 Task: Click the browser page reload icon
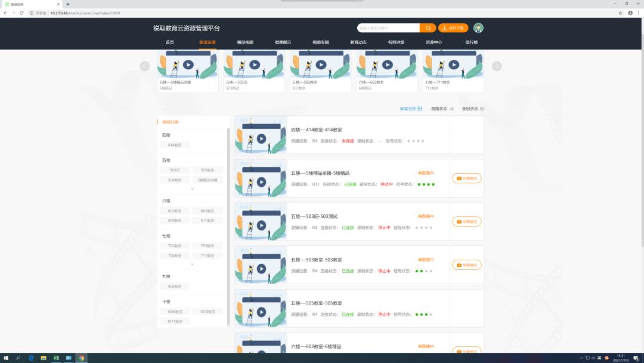coord(22,13)
